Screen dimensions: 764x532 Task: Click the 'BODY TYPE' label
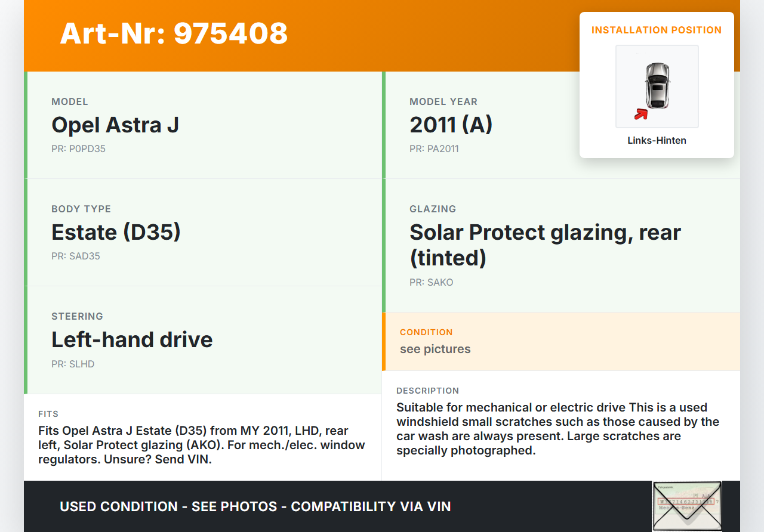pos(81,209)
